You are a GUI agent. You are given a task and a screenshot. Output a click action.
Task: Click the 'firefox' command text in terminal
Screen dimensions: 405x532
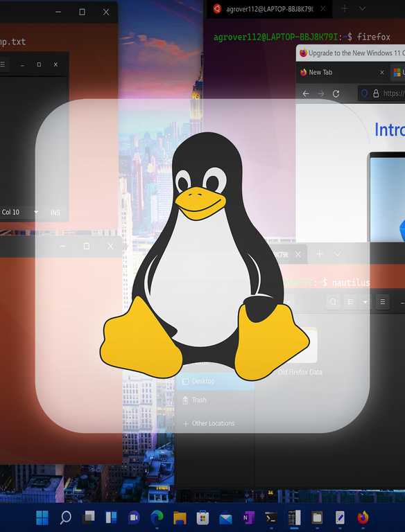click(373, 37)
